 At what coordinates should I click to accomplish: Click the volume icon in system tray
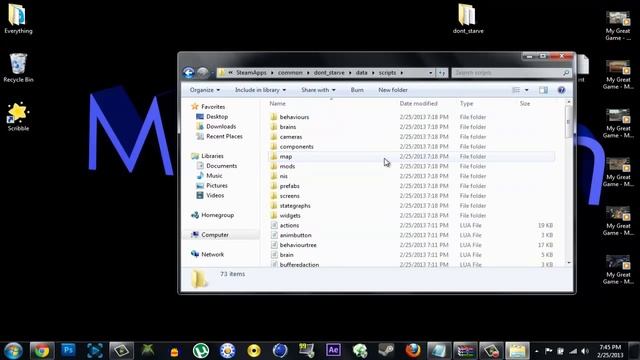tap(585, 351)
